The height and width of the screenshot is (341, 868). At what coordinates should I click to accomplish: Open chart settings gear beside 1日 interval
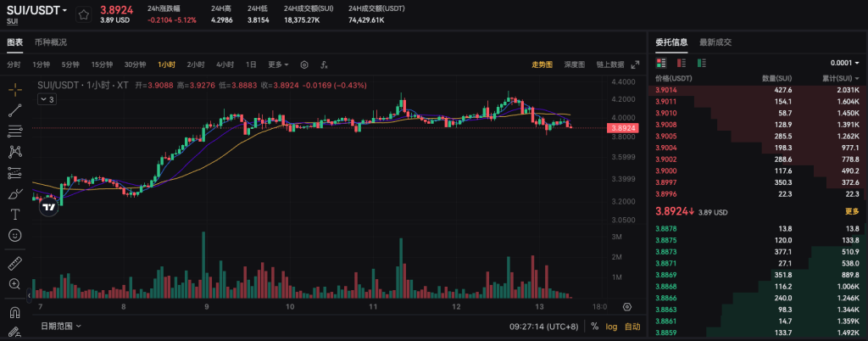point(303,64)
